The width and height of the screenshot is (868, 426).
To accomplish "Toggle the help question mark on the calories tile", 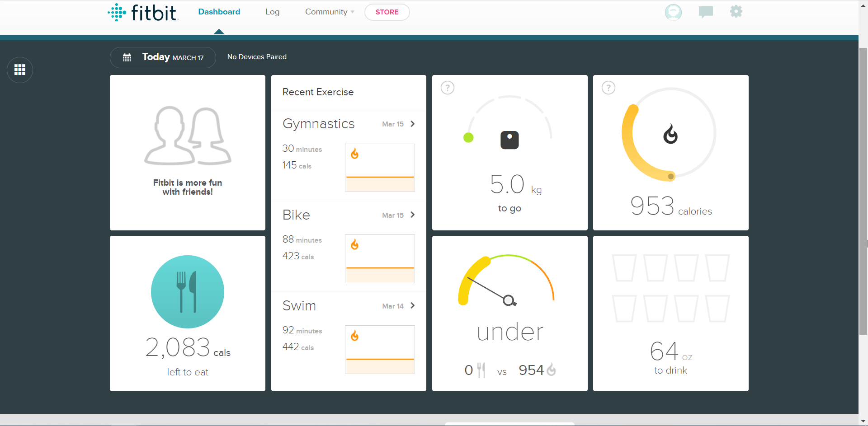I will [x=609, y=88].
